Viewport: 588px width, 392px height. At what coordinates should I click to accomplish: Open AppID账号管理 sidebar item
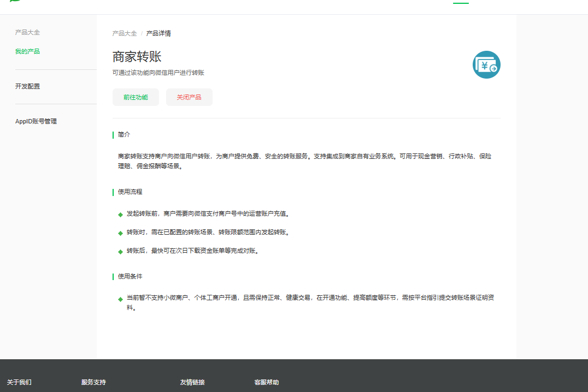tap(36, 121)
